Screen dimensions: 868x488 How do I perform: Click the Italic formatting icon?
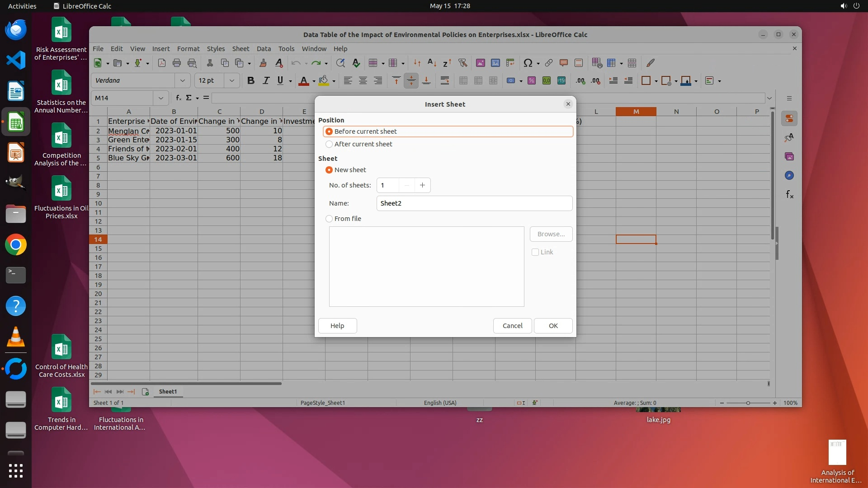[x=266, y=80]
